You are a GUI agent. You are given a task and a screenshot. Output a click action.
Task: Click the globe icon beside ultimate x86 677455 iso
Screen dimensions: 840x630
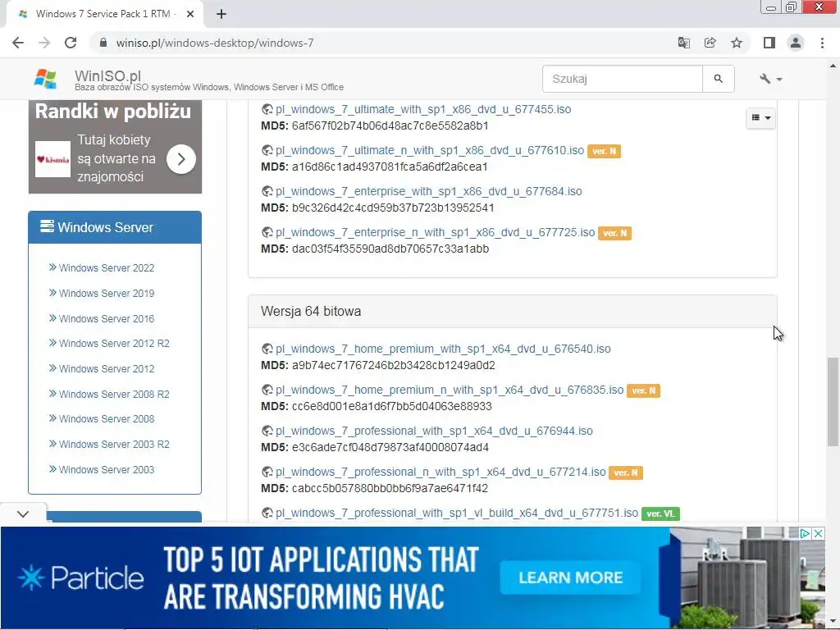tap(267, 109)
